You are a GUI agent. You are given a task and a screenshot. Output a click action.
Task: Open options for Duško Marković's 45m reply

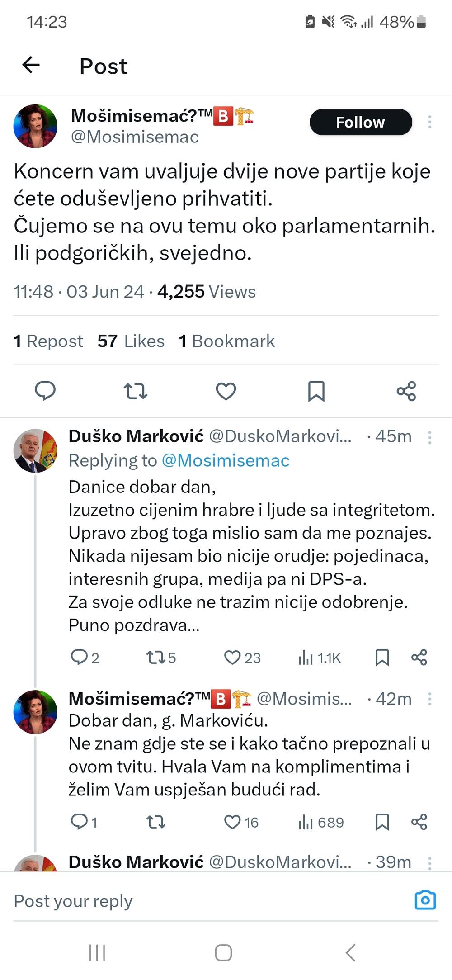point(429,437)
